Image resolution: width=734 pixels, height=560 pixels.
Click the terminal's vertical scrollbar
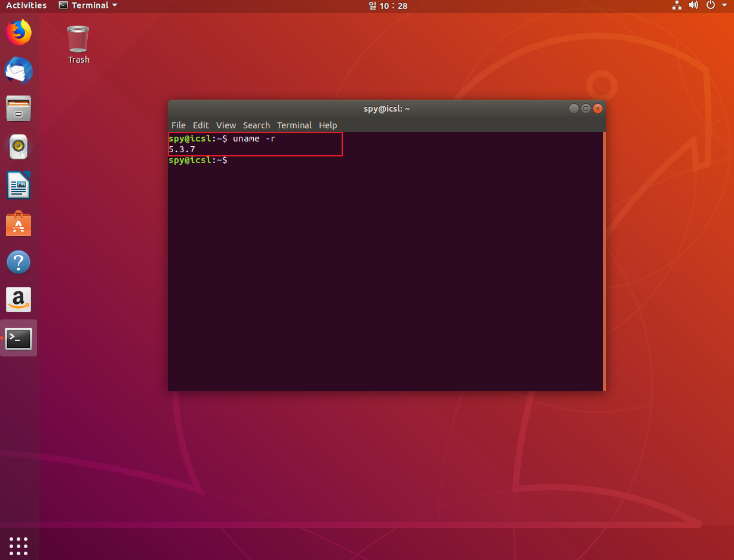pyautogui.click(x=604, y=261)
